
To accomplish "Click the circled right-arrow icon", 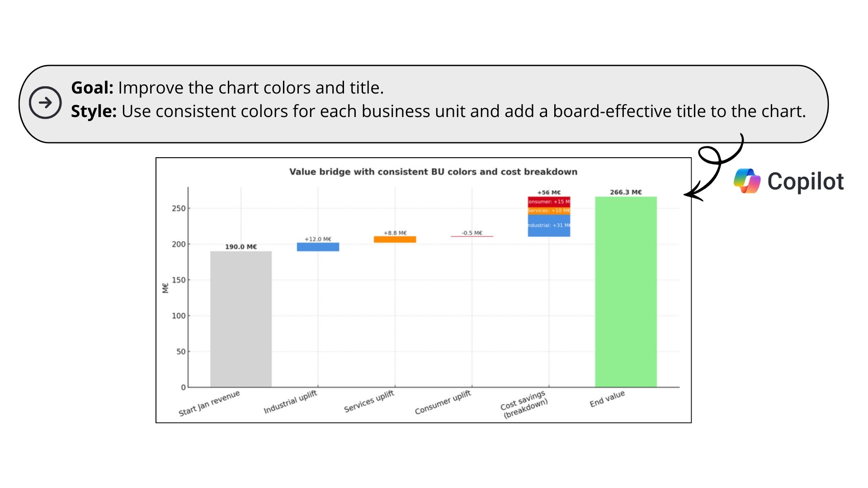I will point(45,103).
